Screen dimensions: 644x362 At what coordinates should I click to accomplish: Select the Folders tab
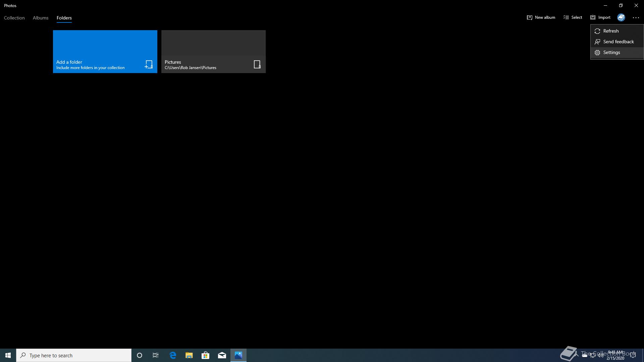click(64, 18)
